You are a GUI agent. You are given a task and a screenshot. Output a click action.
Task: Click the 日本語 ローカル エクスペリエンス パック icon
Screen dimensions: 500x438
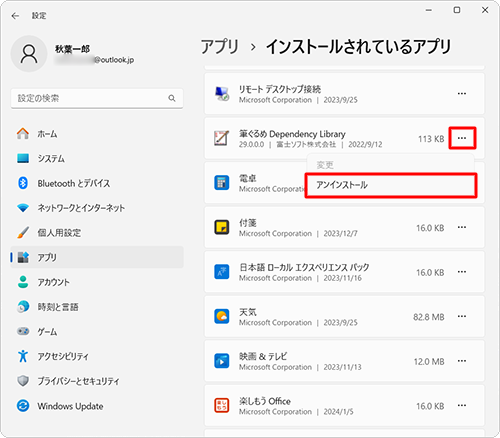(x=221, y=272)
